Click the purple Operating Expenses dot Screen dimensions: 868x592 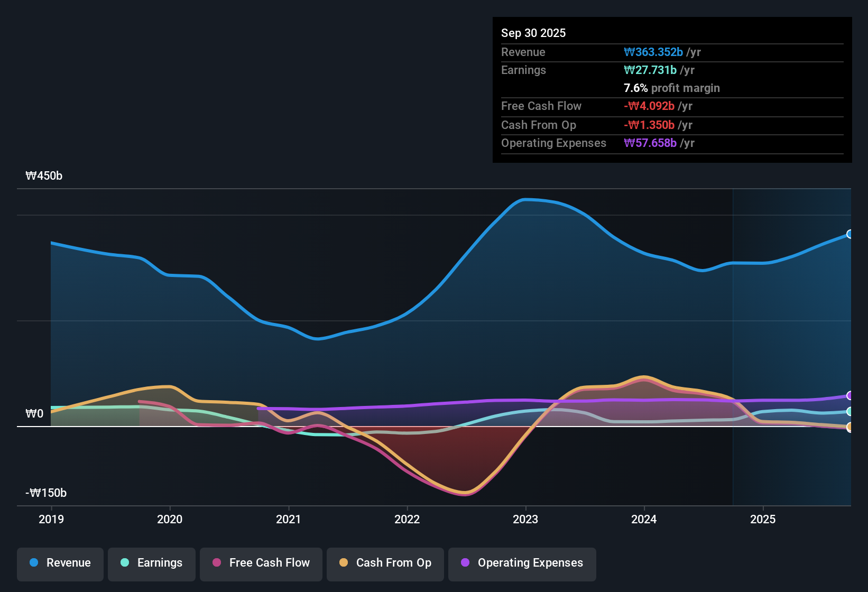(464, 563)
